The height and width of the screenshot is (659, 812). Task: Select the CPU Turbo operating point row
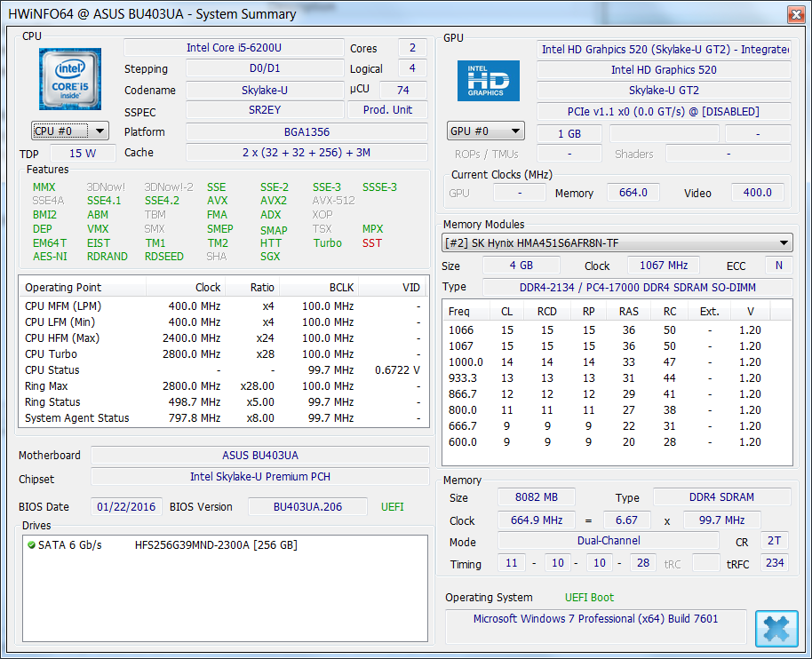224,354
